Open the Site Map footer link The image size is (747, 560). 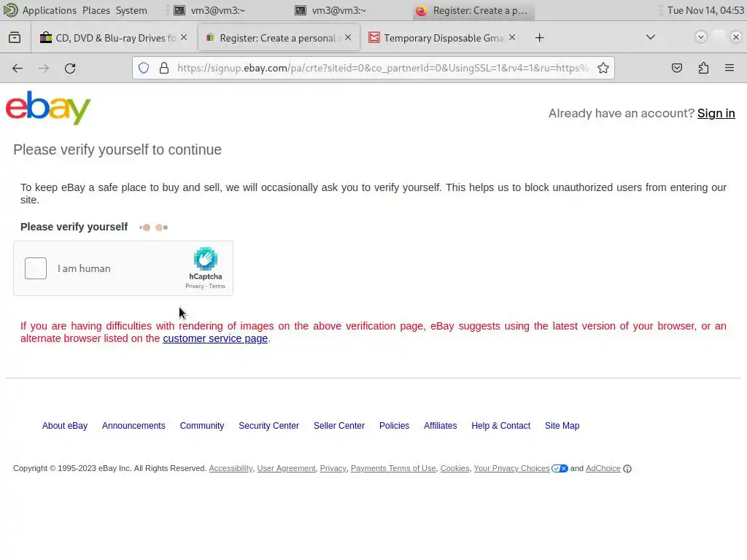tap(562, 426)
